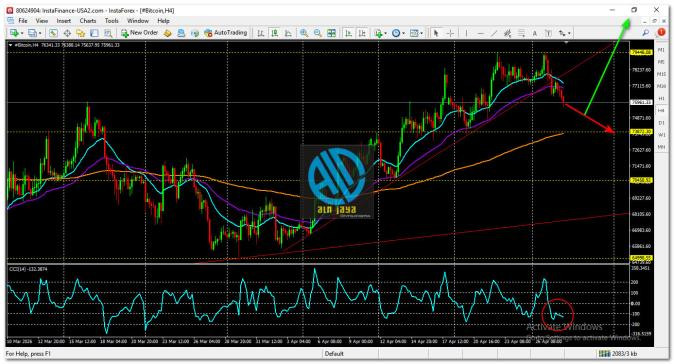Select the Fibonacci Retracement tool

521,33
